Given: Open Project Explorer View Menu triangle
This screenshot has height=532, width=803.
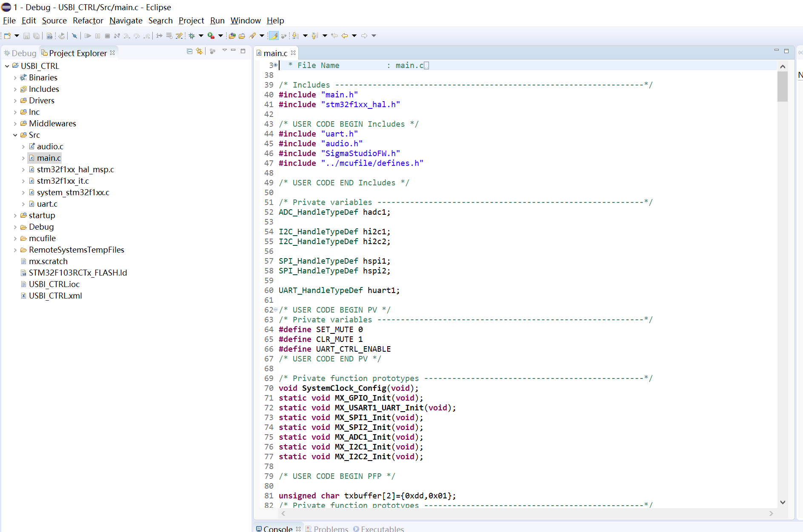Looking at the screenshot, I should click(x=224, y=51).
